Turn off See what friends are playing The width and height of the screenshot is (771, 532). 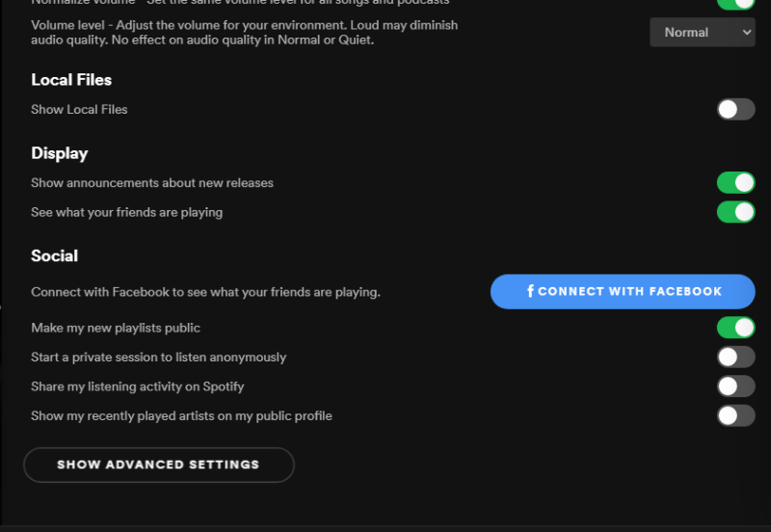pos(736,212)
